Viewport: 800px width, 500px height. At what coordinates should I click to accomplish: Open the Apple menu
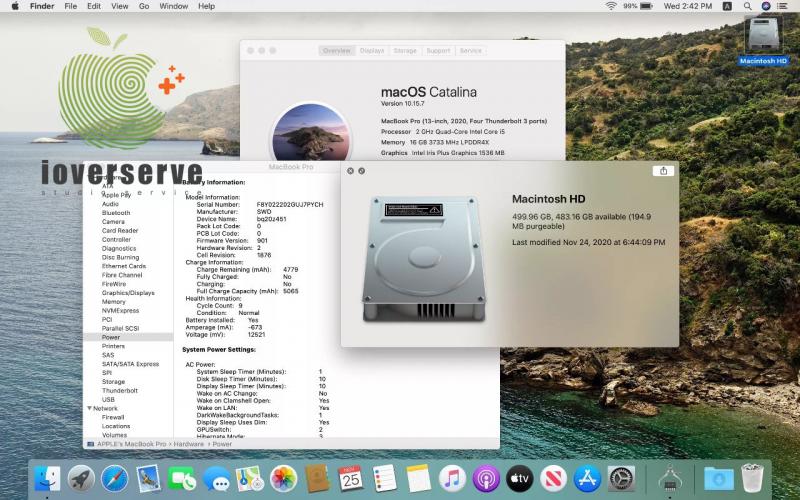click(x=15, y=6)
